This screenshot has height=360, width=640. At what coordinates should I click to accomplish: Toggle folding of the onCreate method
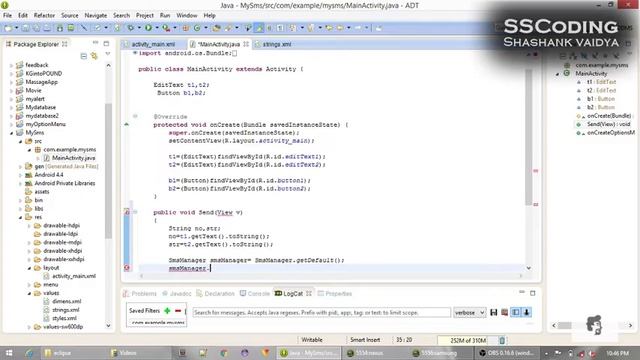[135, 116]
